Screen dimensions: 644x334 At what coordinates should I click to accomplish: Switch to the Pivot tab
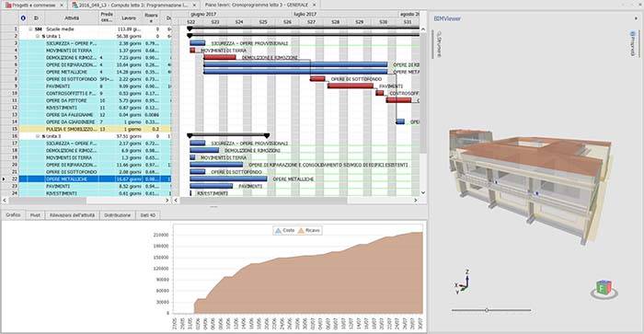coord(35,215)
